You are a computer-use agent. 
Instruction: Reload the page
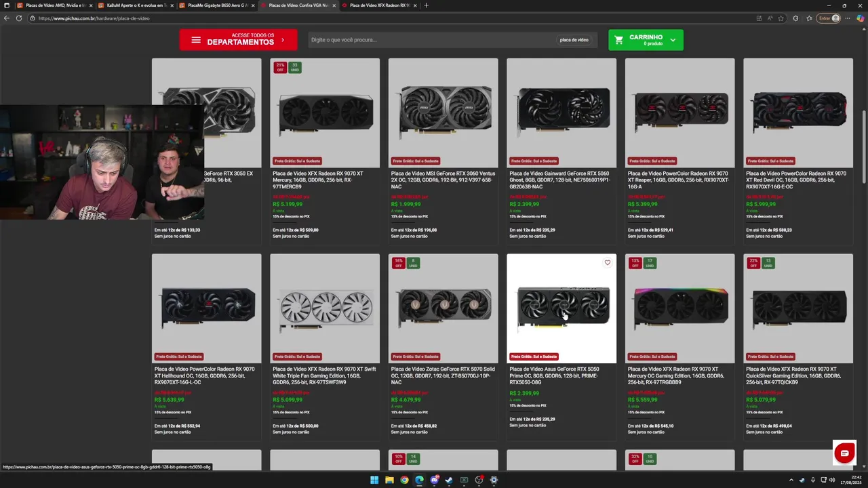point(18,18)
